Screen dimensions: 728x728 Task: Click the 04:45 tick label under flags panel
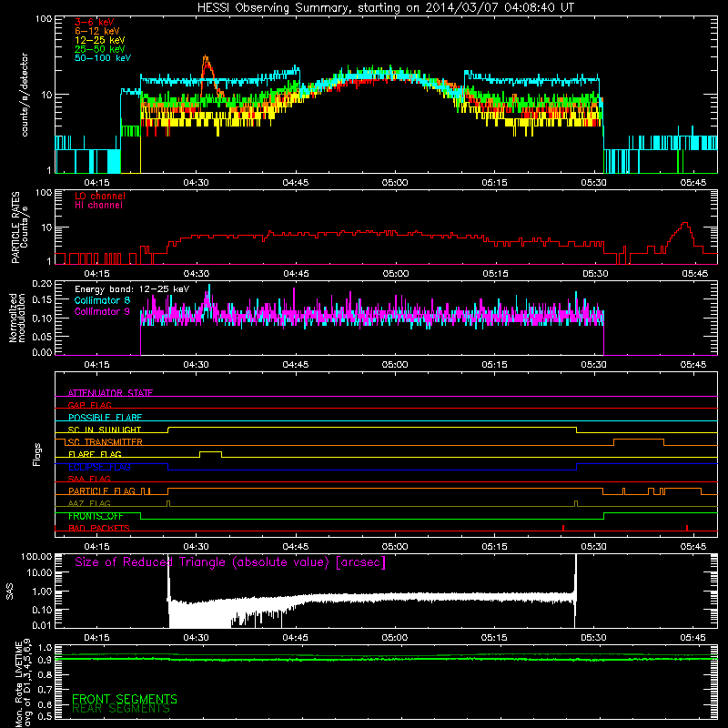coord(296,547)
